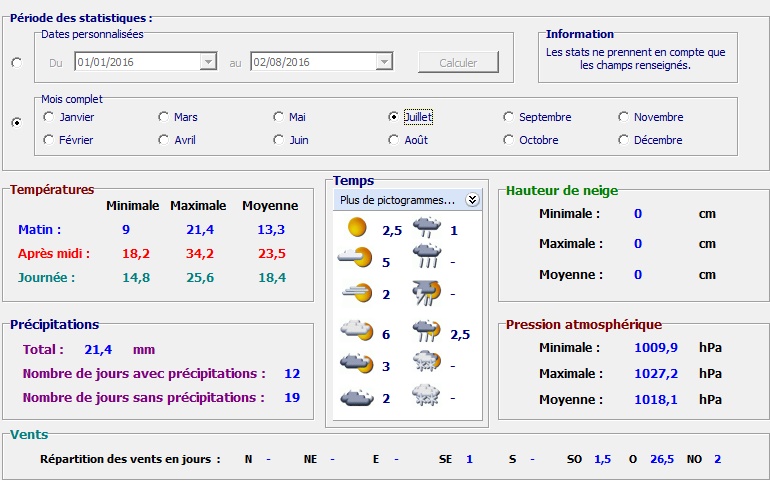Click the snow with sun pictogram
This screenshot has height=481, width=770.
tap(426, 361)
